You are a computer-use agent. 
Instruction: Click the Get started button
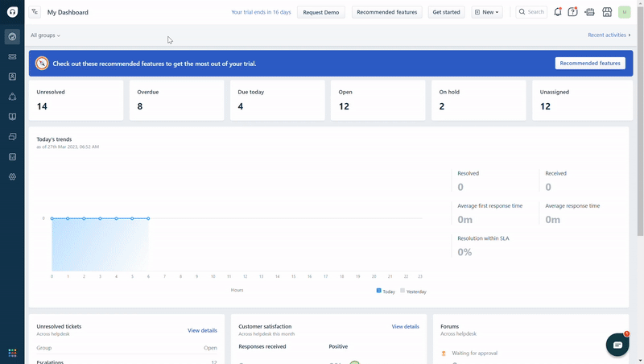(446, 12)
